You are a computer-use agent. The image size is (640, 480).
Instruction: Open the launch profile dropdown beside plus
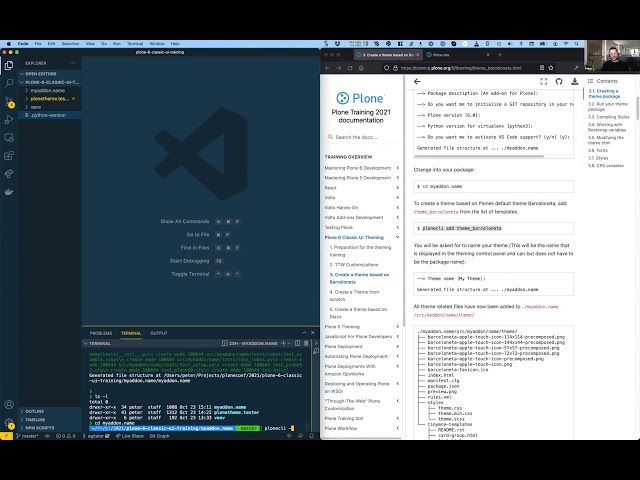289,343
